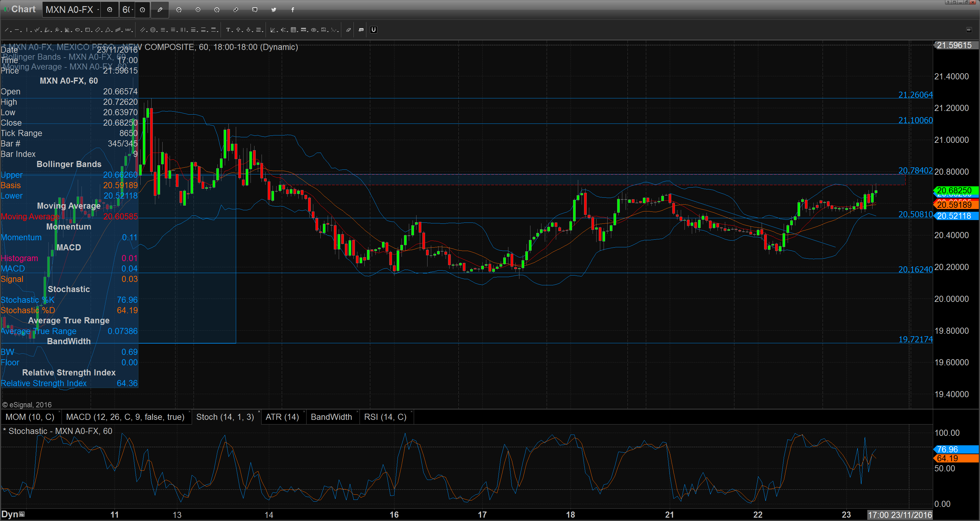Click the 20.78402 level label

point(915,170)
